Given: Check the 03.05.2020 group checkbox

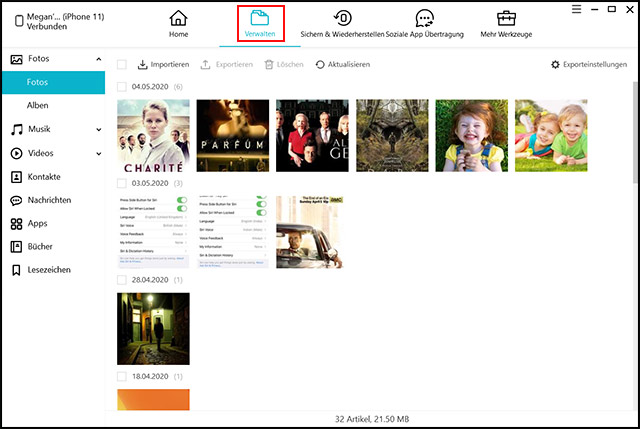Looking at the screenshot, I should 122,183.
